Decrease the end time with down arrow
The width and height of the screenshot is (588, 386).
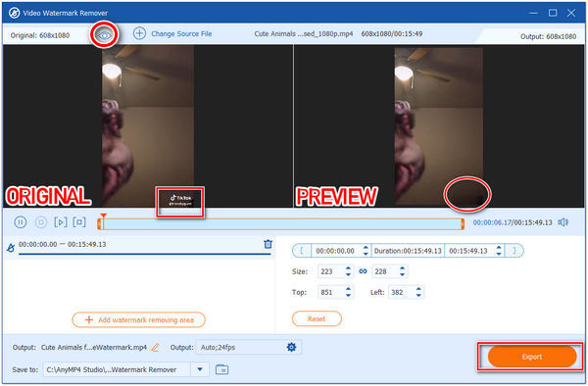coord(499,254)
